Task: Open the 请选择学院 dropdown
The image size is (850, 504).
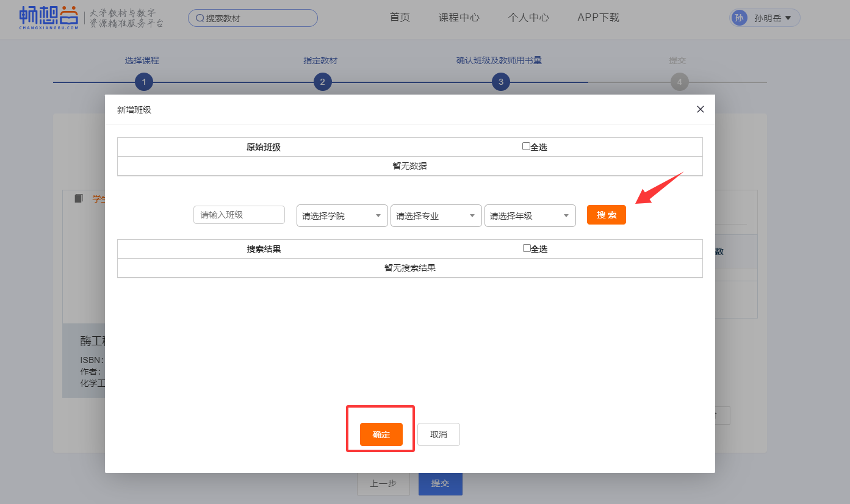Action: (342, 216)
